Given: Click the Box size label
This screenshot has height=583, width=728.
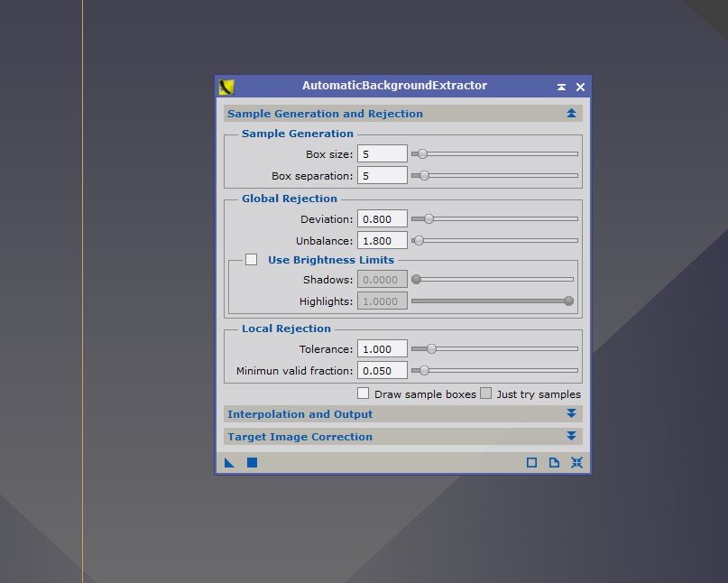Looking at the screenshot, I should coord(329,154).
